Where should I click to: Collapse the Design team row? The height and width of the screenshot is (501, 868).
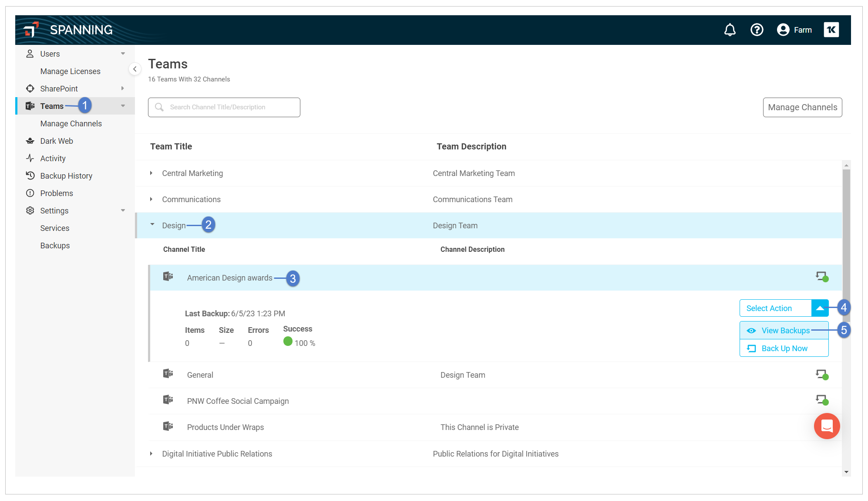coord(152,224)
